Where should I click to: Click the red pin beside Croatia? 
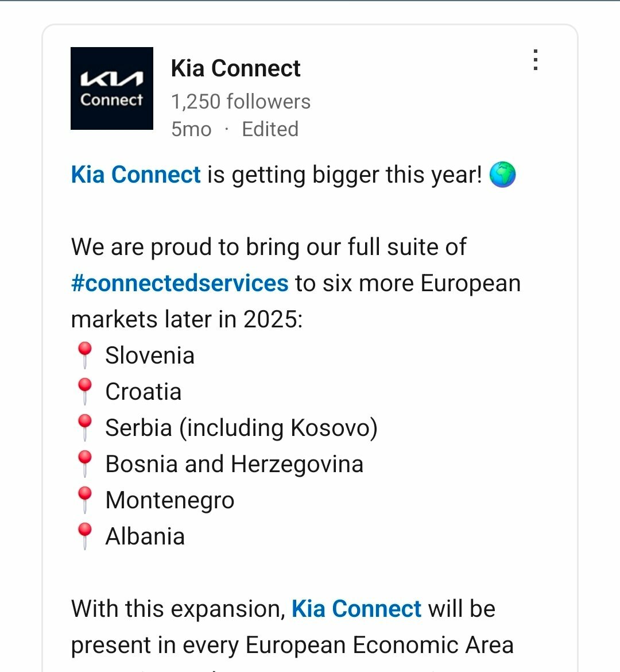84,392
